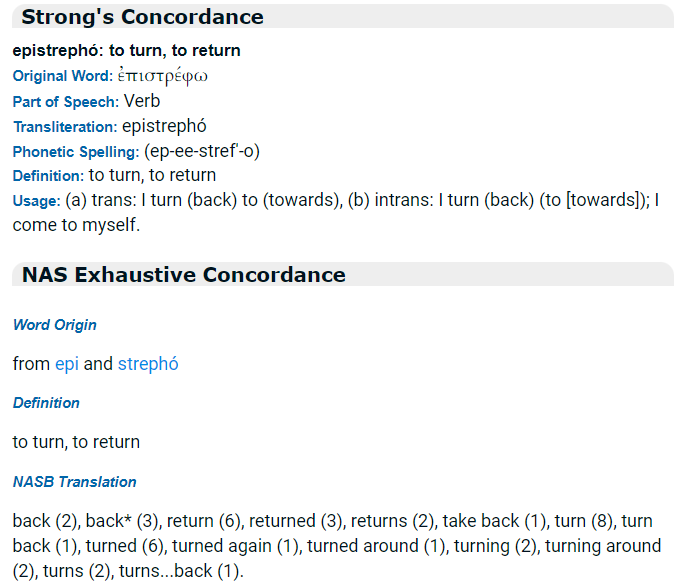Open the strephó word origin link
682x581 pixels.
148,364
